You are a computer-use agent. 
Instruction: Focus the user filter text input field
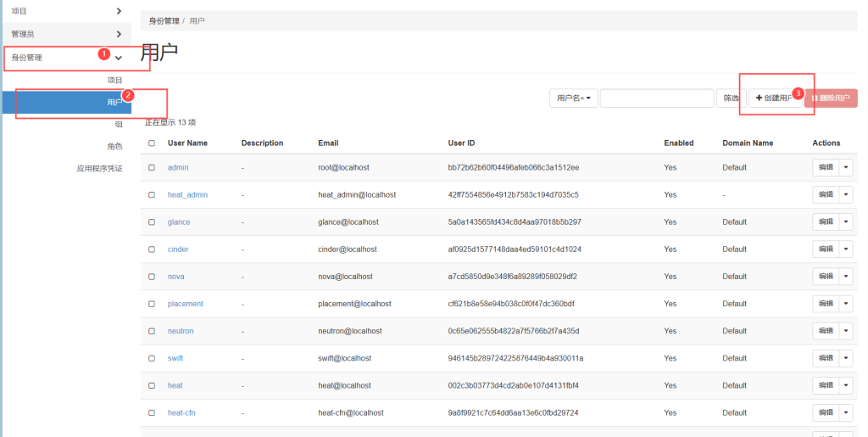[656, 98]
